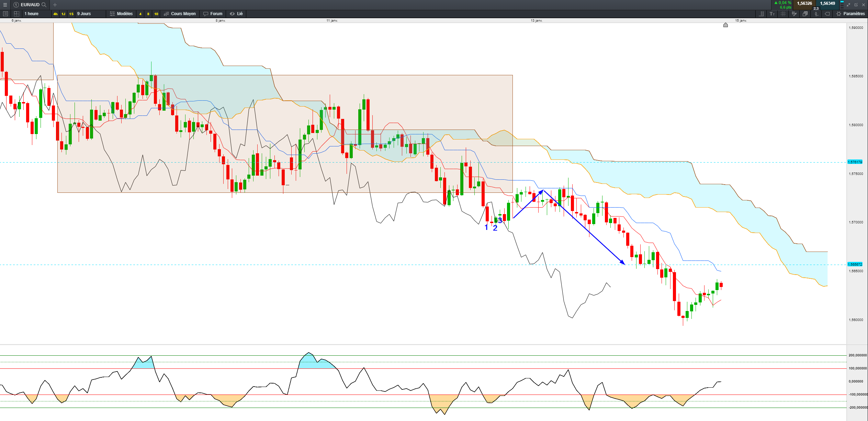868x421 pixels.
Task: Click the 6 janv. date label
Action: [16, 21]
